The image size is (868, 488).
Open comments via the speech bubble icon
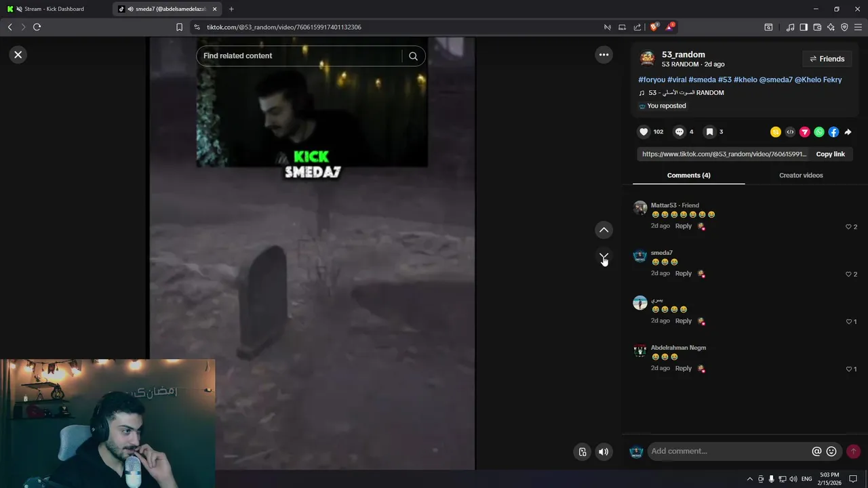tap(679, 132)
